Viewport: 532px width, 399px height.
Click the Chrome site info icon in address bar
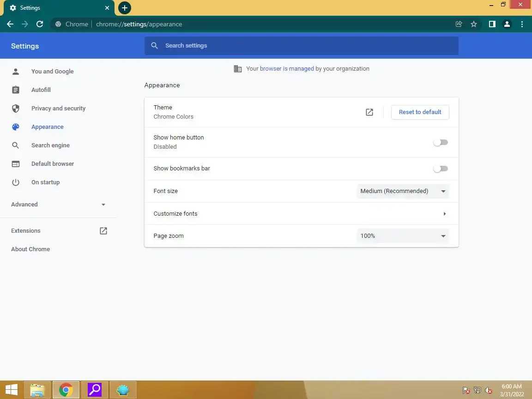click(58, 24)
